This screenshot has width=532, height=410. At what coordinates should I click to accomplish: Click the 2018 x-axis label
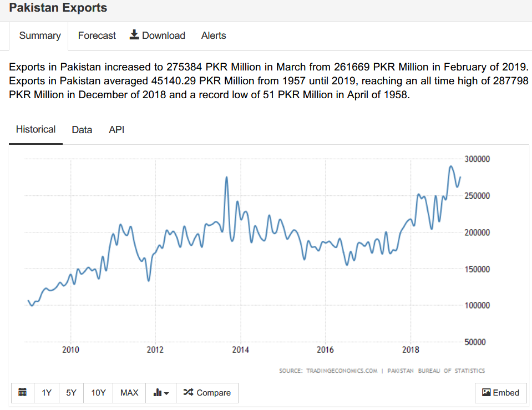[x=411, y=350]
